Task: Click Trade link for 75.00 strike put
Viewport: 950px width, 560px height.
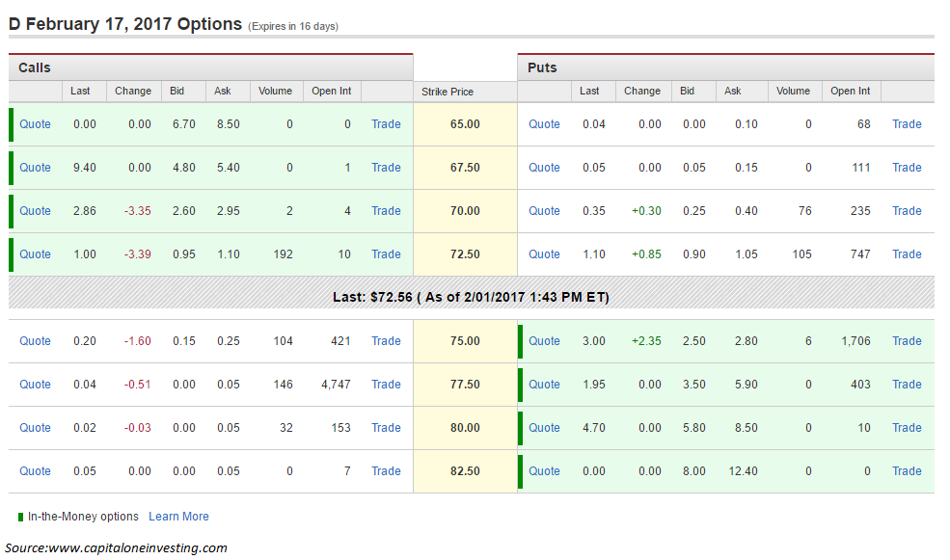Action: [907, 341]
